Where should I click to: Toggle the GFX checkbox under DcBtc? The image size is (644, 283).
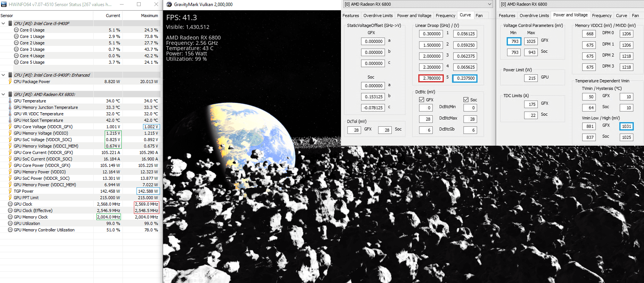pyautogui.click(x=421, y=100)
